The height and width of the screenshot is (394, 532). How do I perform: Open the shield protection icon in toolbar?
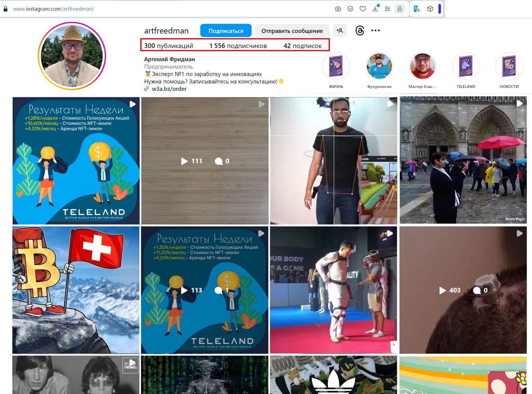(x=350, y=9)
